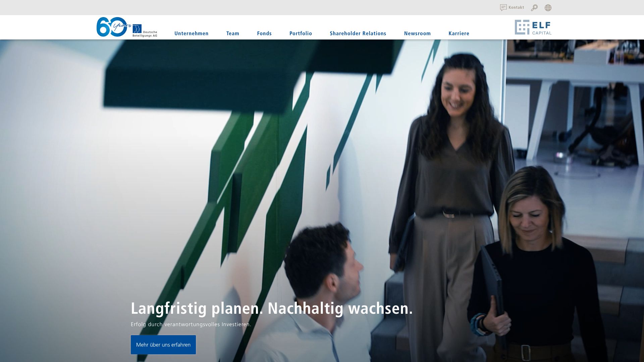Screen dimensions: 644x362
Task: Expand the Shareholder Relations menu
Action: coord(358,33)
